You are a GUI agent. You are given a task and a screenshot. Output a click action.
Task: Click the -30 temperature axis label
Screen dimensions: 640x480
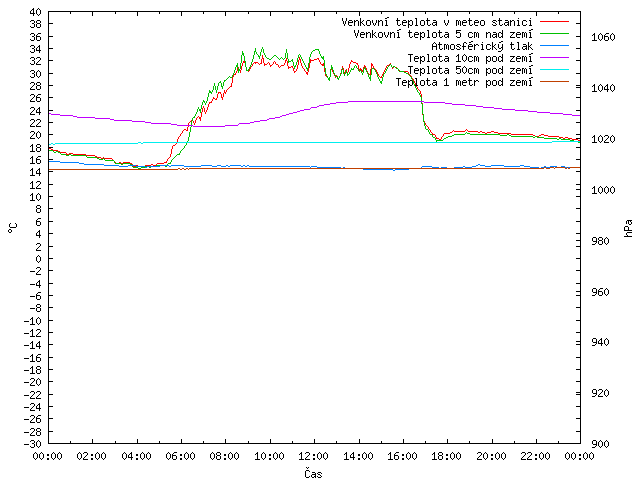[x=33, y=444]
